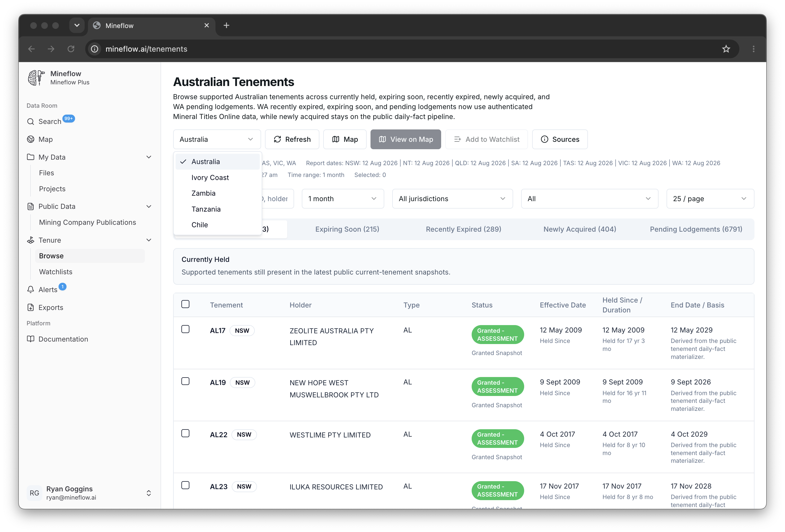This screenshot has height=532, width=785.
Task: Click the Tenure stake icon
Action: [31, 240]
